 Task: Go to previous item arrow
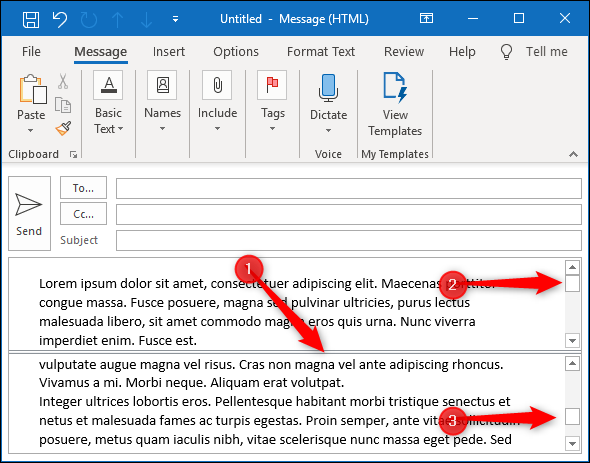click(x=118, y=19)
